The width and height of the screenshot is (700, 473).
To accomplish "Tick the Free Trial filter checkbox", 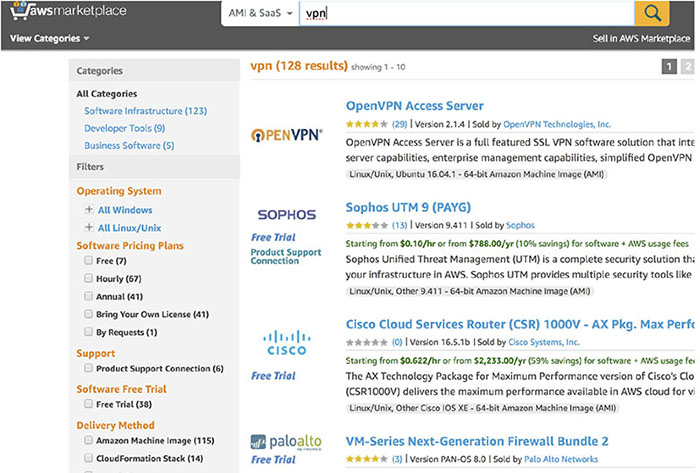I will 89,405.
